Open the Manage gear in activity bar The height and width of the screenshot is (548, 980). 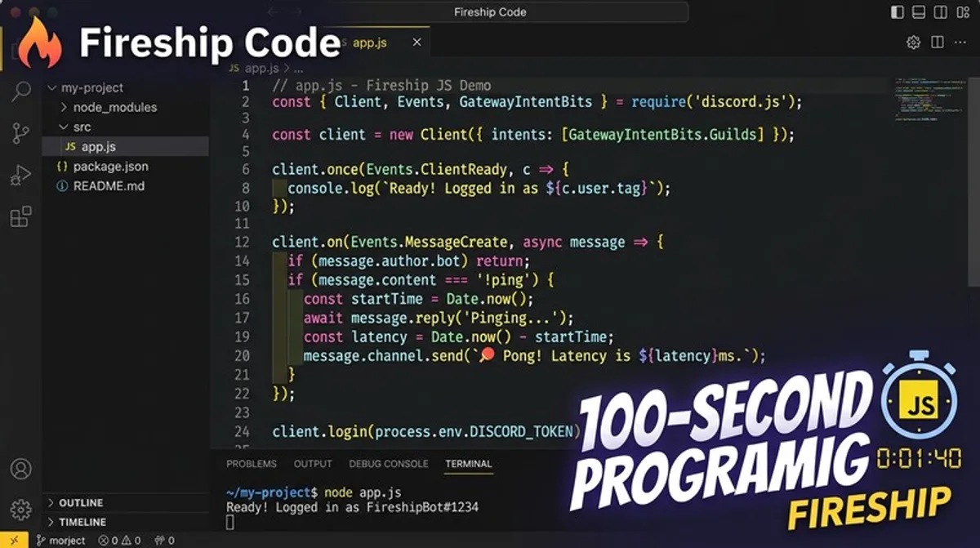coord(21,510)
